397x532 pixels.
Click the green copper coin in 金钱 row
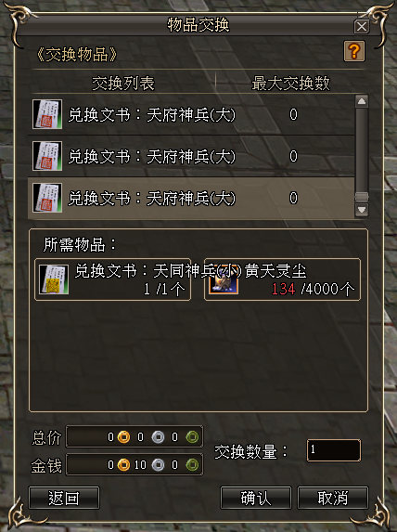coord(192,465)
